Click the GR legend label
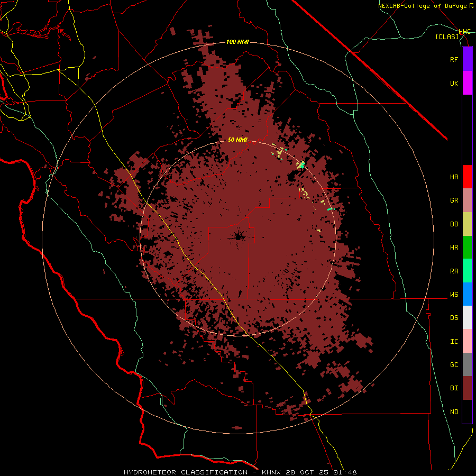Viewport: 476px width, 476px height. tap(454, 200)
